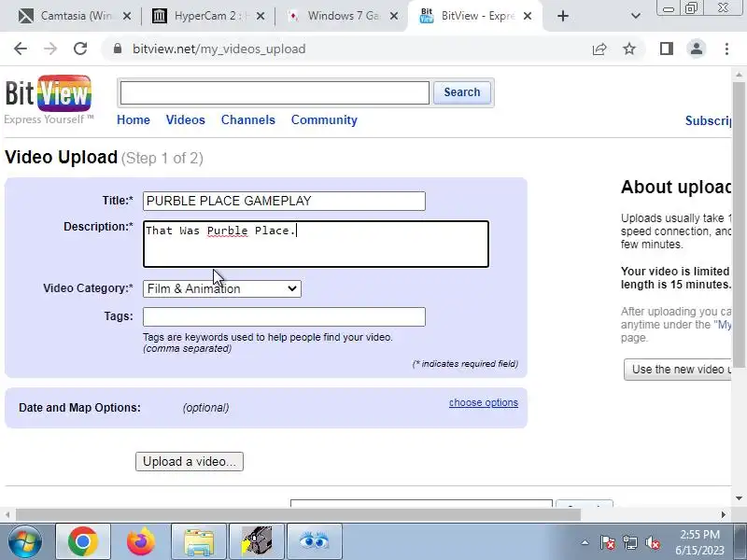Open Windows Explorer from the taskbar
This screenshot has height=560, width=747.
pyautogui.click(x=199, y=541)
